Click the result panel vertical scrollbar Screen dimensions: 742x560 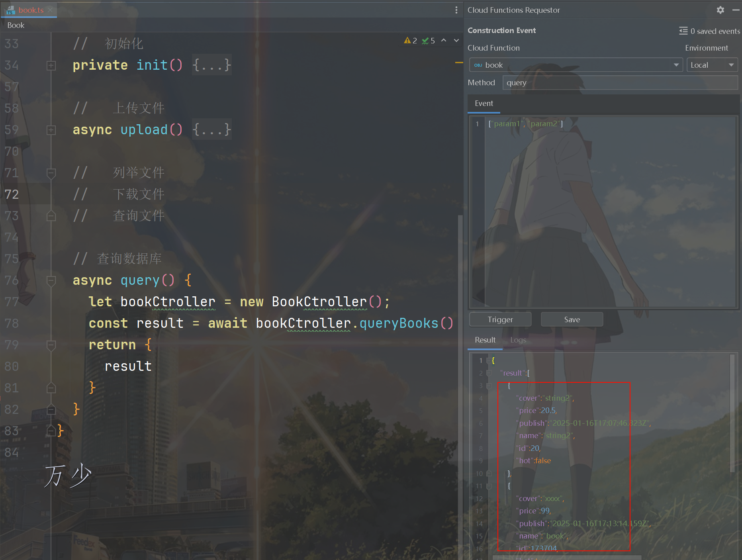coord(732,413)
